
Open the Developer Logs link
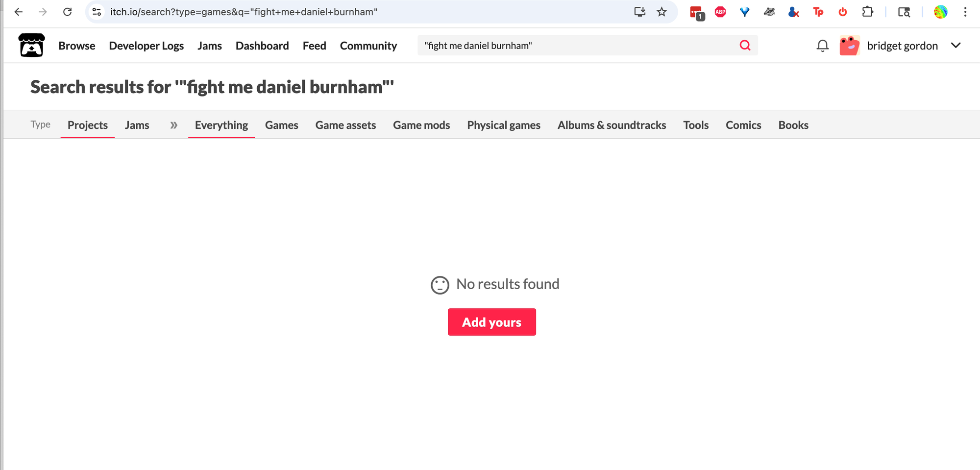pyautogui.click(x=146, y=46)
